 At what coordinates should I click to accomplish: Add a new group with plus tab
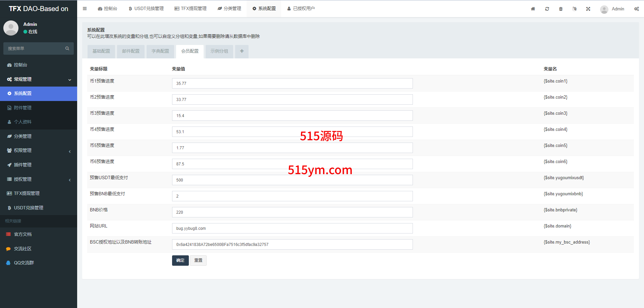pyautogui.click(x=241, y=51)
